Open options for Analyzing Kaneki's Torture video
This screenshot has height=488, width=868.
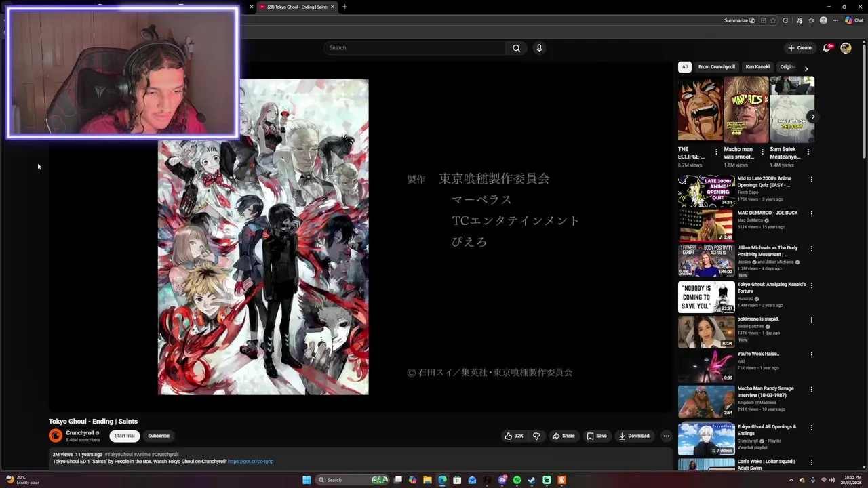pos(811,285)
